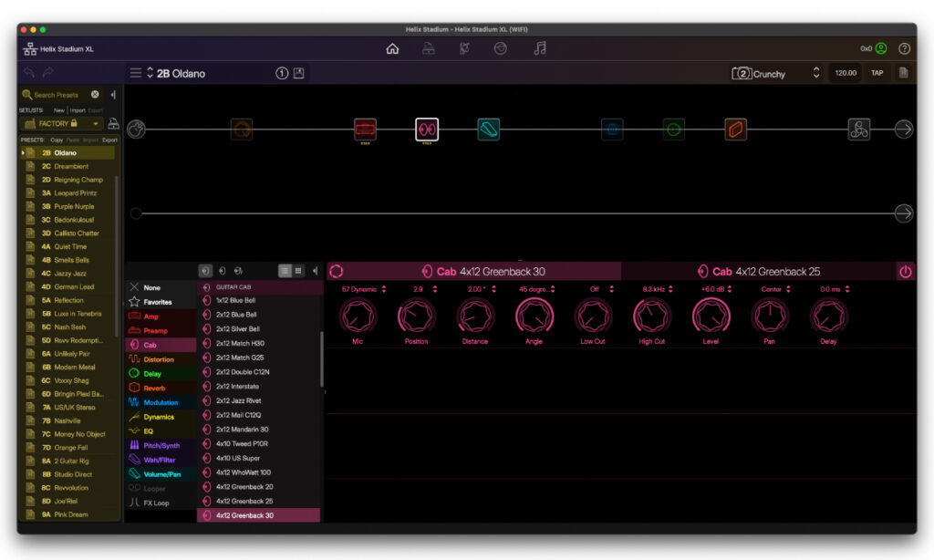This screenshot has width=934, height=560.
Task: Click the speaker mute icon in the model browser
Action: pyautogui.click(x=315, y=271)
